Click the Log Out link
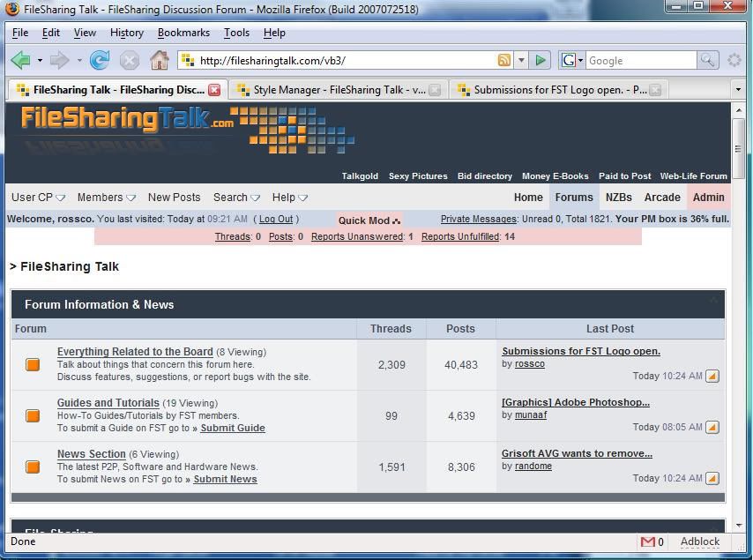This screenshot has height=560, width=753. [x=276, y=219]
